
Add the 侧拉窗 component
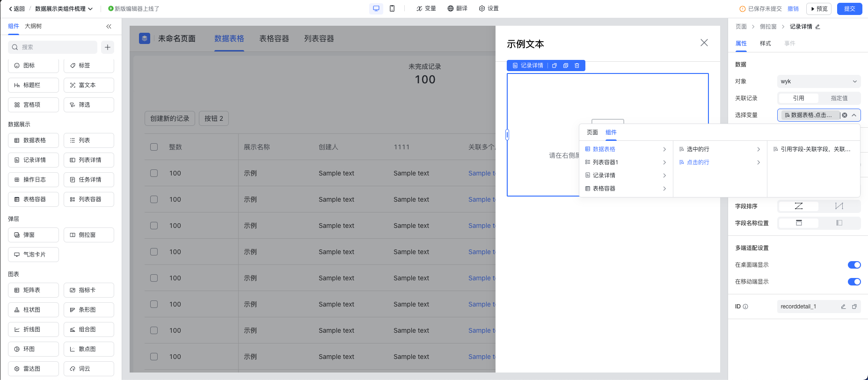(89, 235)
